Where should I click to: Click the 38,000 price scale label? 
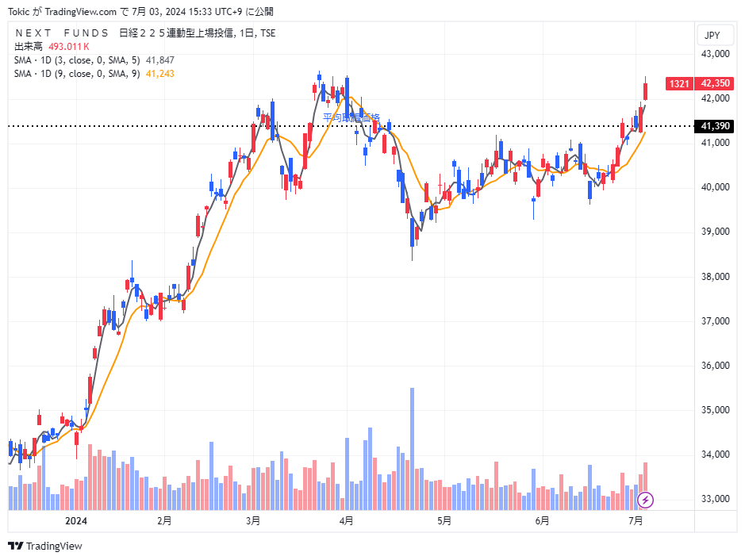(x=715, y=277)
